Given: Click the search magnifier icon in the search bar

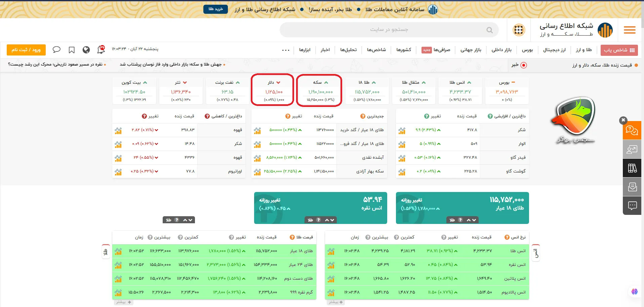Looking at the screenshot, I should [489, 30].
